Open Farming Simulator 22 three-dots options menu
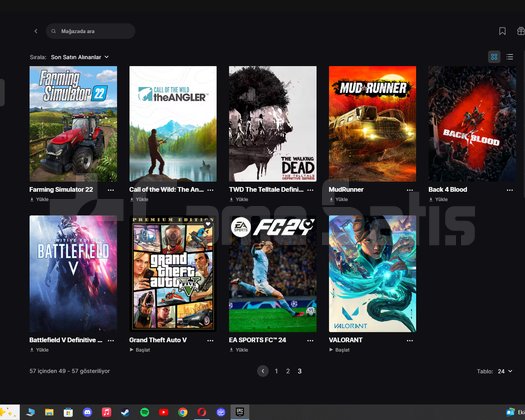The width and height of the screenshot is (525, 420). coord(111,190)
